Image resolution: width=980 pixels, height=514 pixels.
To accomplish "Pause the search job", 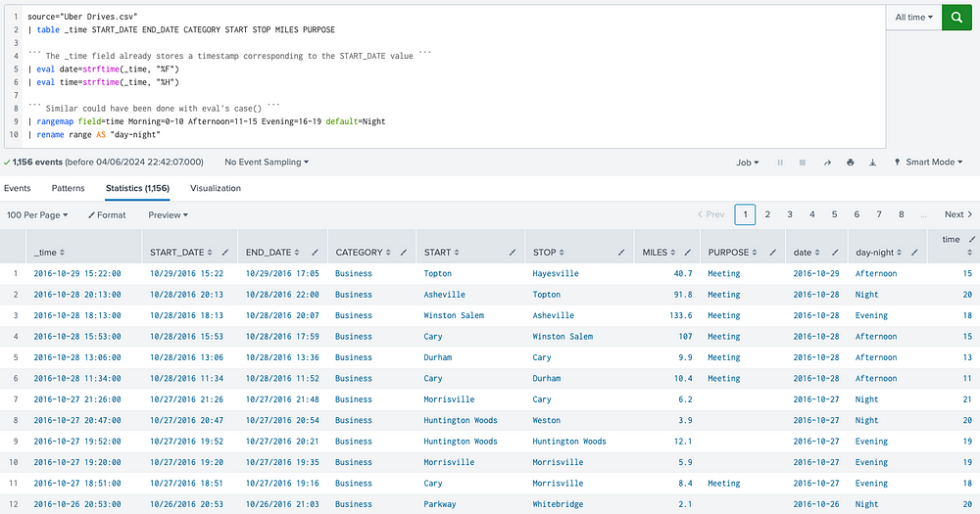I will coord(780,163).
